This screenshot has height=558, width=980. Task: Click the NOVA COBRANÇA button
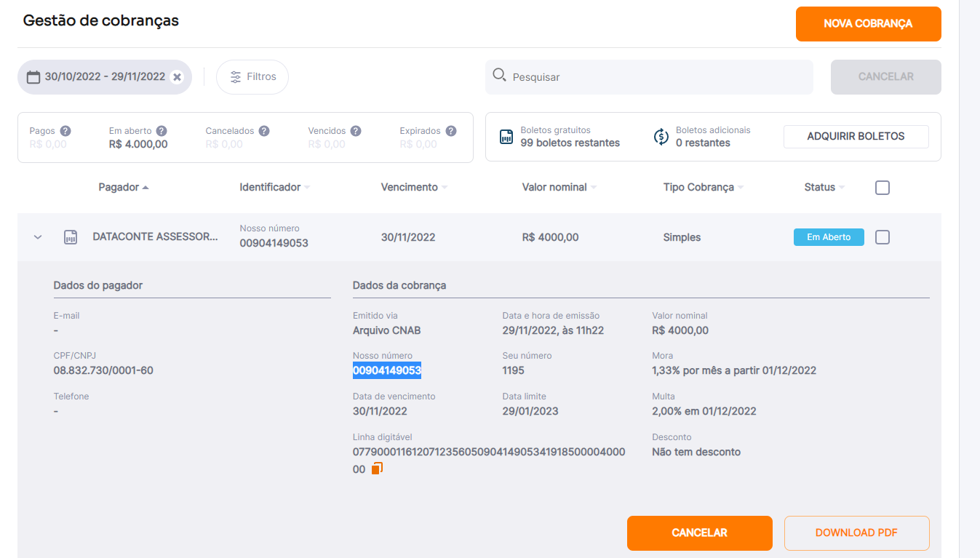pos(868,24)
